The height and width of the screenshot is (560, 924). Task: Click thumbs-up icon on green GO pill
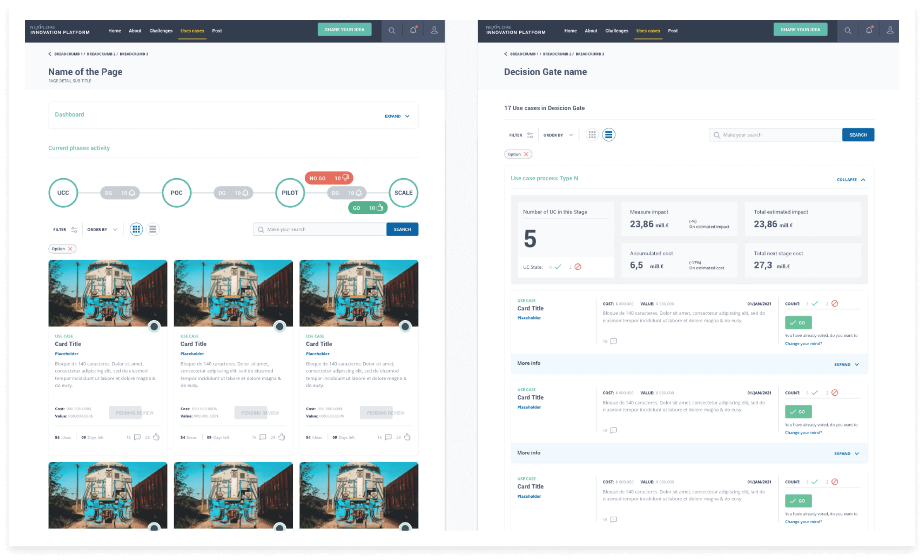tap(380, 208)
